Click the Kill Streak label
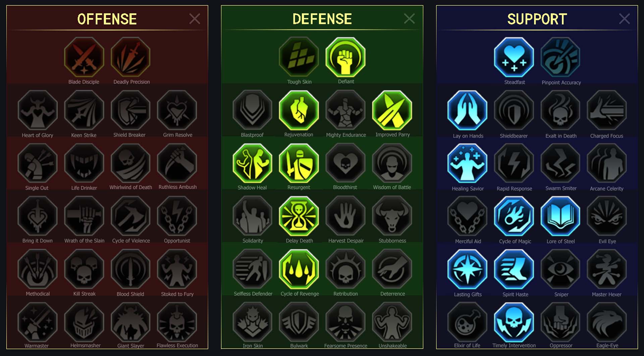This screenshot has width=644, height=356. 85,294
